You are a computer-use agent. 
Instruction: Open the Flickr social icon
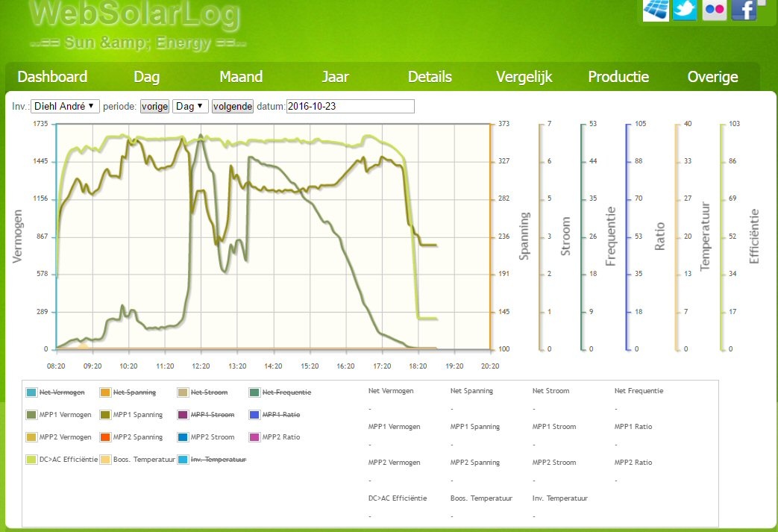pos(715,10)
